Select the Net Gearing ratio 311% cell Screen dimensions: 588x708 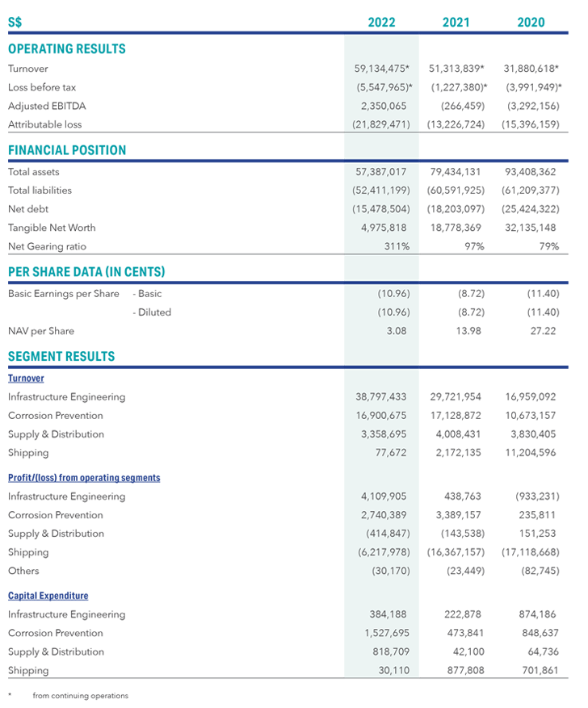(x=397, y=246)
